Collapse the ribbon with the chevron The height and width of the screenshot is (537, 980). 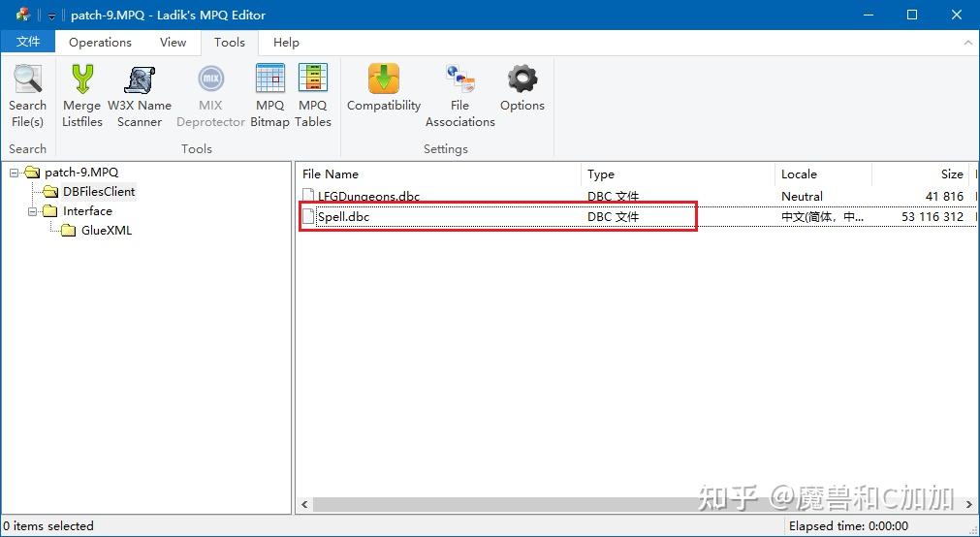pyautogui.click(x=968, y=43)
